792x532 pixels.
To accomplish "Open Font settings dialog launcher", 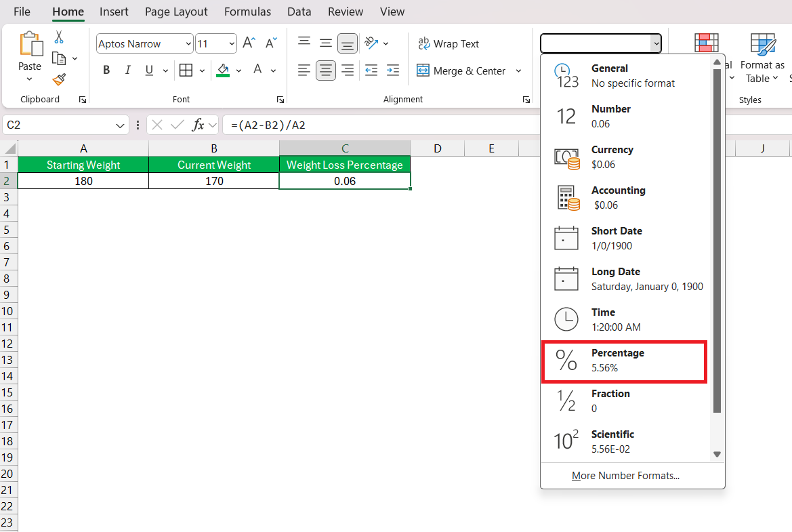I will click(x=280, y=100).
